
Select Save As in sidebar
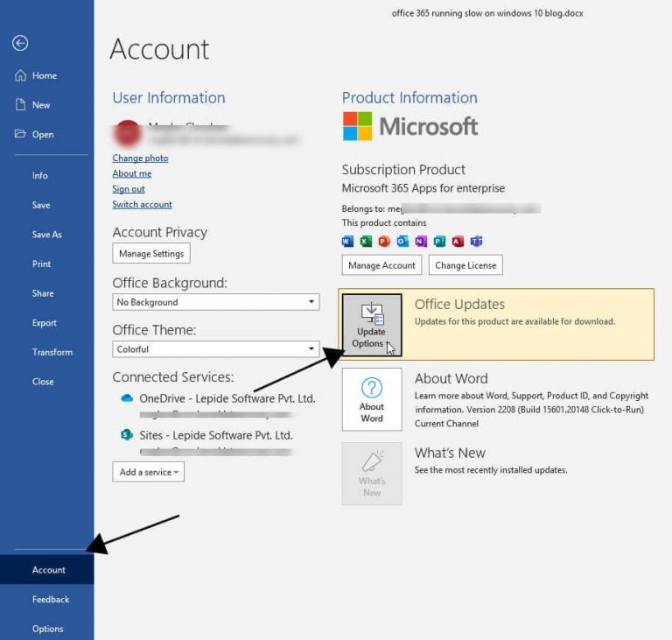[x=47, y=235]
